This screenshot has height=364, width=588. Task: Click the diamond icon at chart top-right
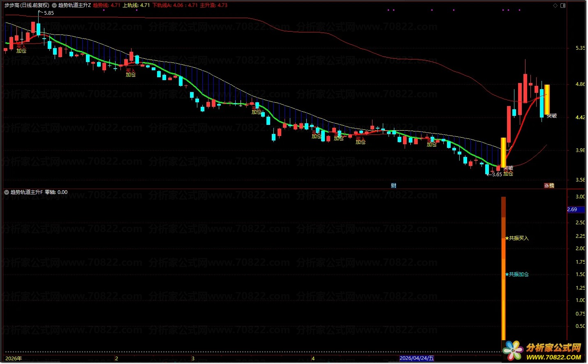(555, 5)
